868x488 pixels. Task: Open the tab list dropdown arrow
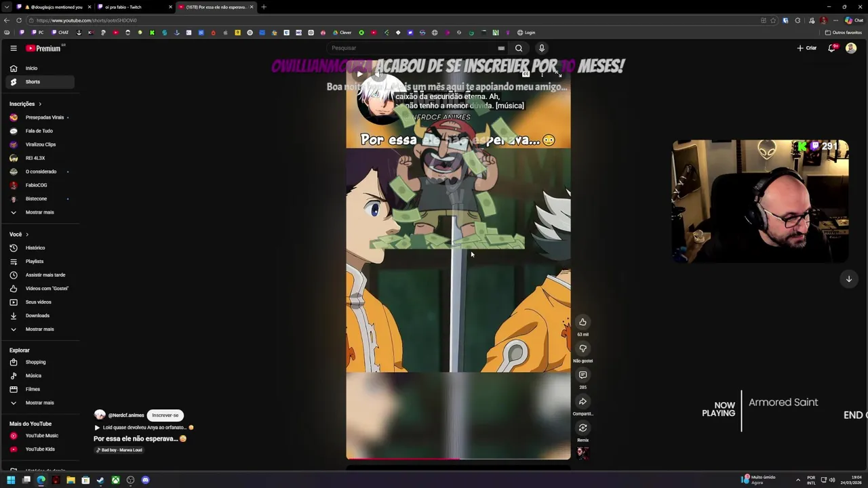[7, 7]
